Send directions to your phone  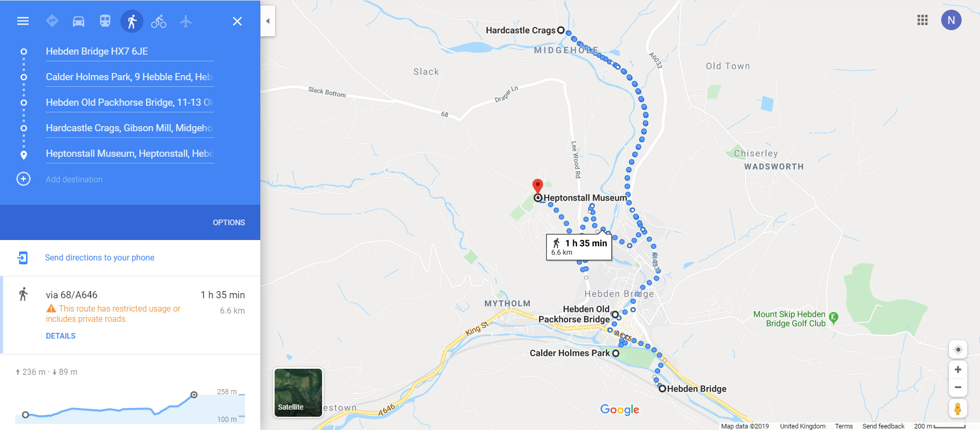pyautogui.click(x=100, y=257)
